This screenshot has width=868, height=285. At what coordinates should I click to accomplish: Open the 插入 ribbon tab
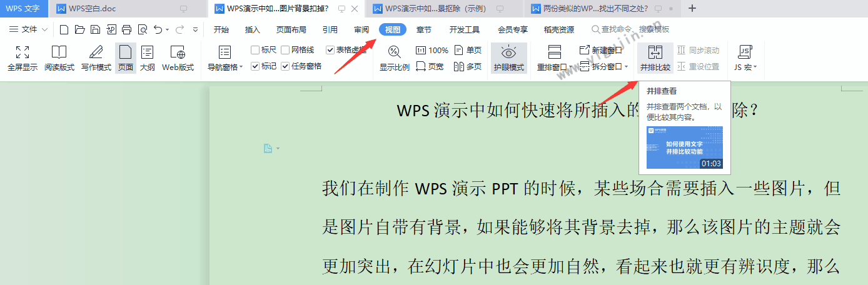click(253, 29)
